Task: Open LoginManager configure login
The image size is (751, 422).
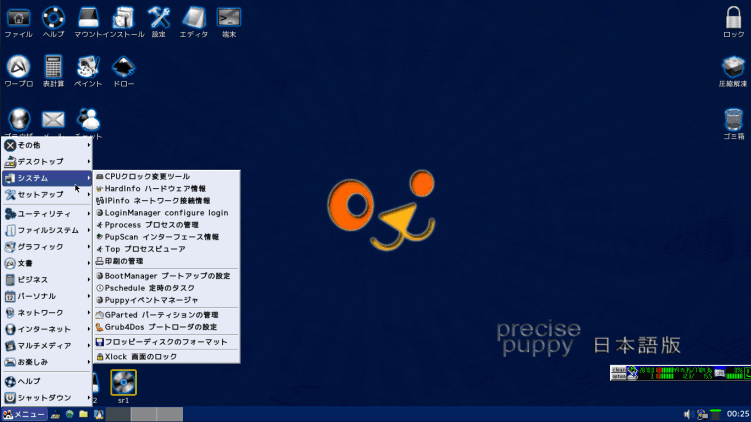Action: tap(167, 213)
